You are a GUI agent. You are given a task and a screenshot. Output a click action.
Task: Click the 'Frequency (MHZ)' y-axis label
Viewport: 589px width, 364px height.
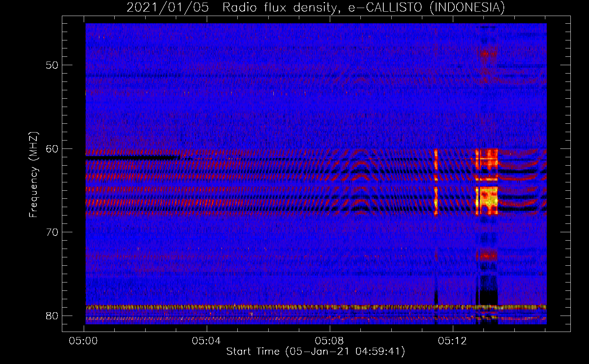(x=33, y=175)
